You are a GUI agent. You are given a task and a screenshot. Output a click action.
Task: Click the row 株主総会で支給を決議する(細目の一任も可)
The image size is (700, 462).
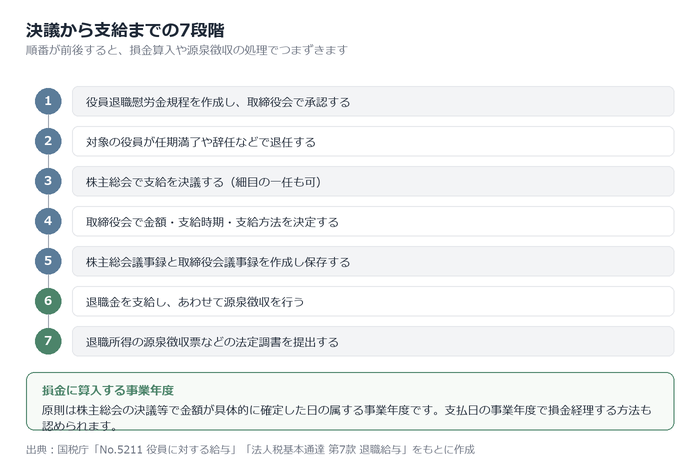tap(373, 181)
